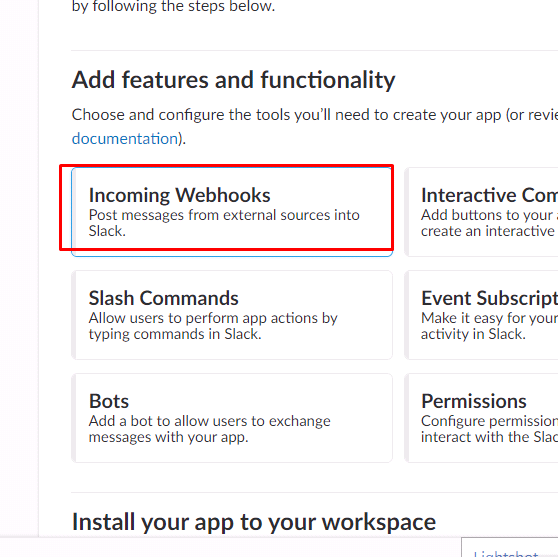Click the 'Add a bot to allow users' description
The height and width of the screenshot is (557, 558).
click(x=209, y=429)
